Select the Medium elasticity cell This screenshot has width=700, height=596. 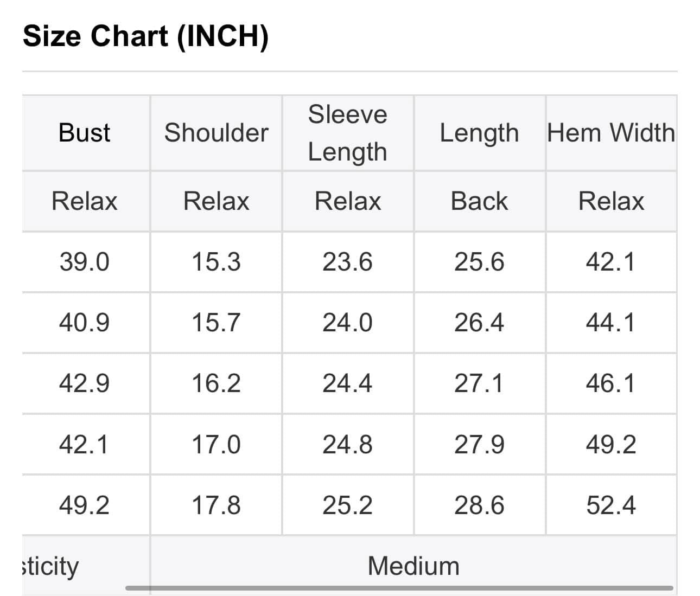click(x=413, y=566)
